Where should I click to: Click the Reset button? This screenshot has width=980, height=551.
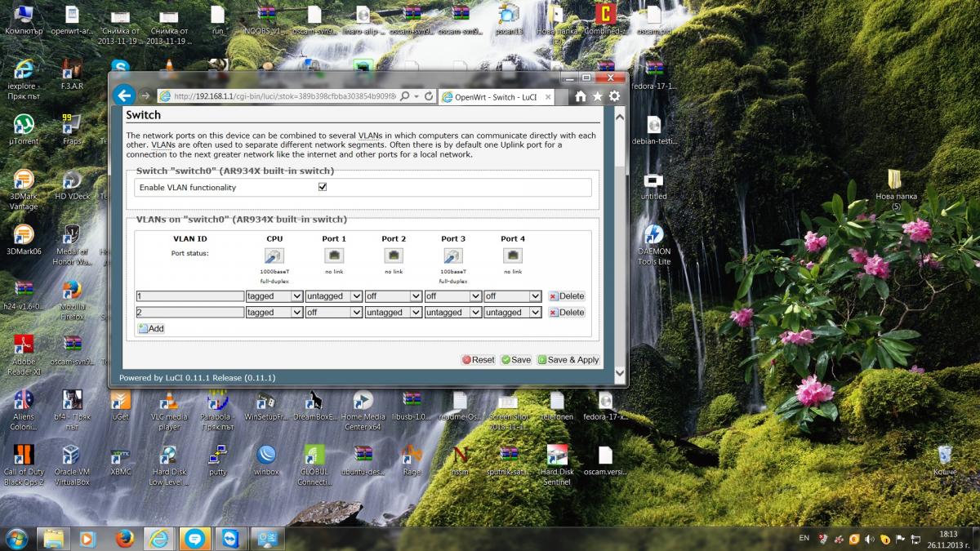pos(479,360)
